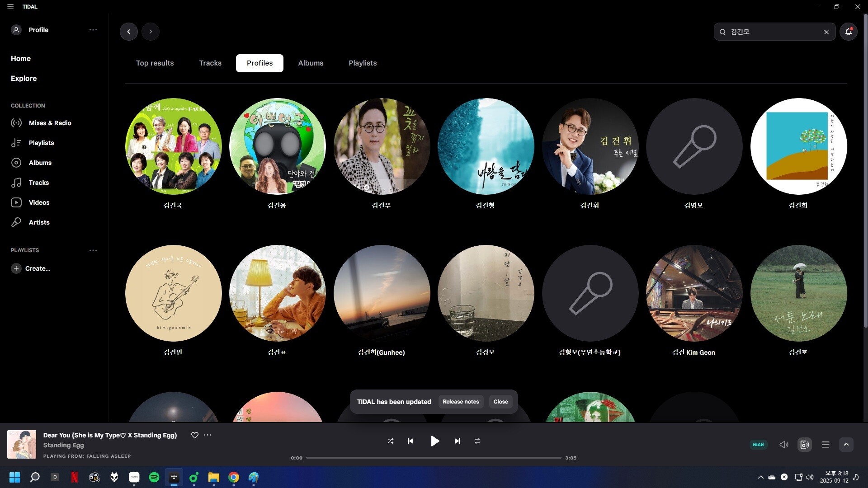Image resolution: width=868 pixels, height=488 pixels.
Task: Toggle repeat mode
Action: (477, 441)
